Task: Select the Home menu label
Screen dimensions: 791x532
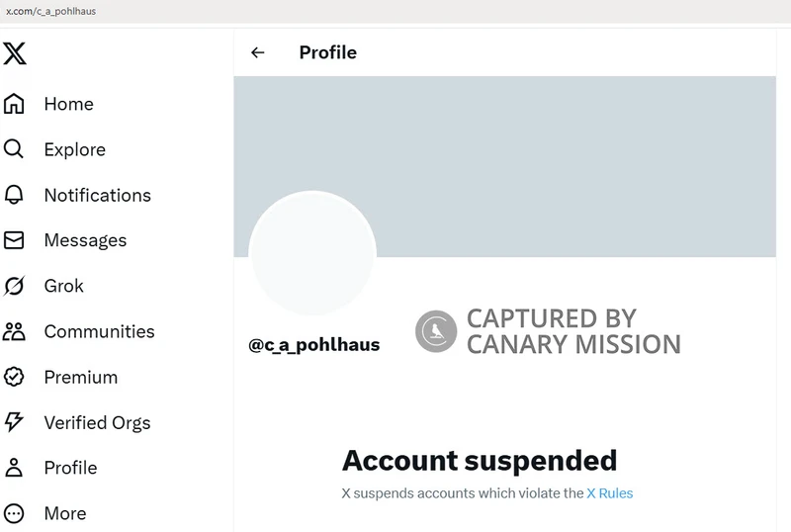Action: (68, 104)
